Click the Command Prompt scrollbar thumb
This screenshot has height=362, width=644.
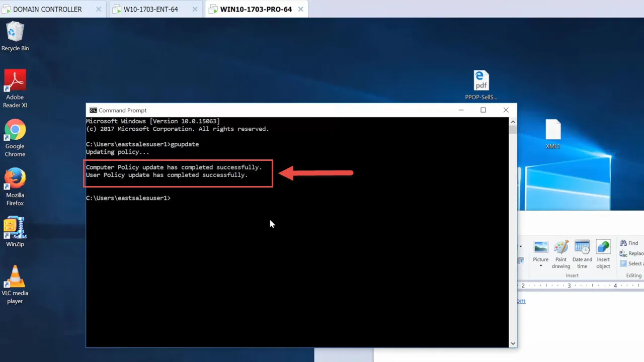click(513, 130)
